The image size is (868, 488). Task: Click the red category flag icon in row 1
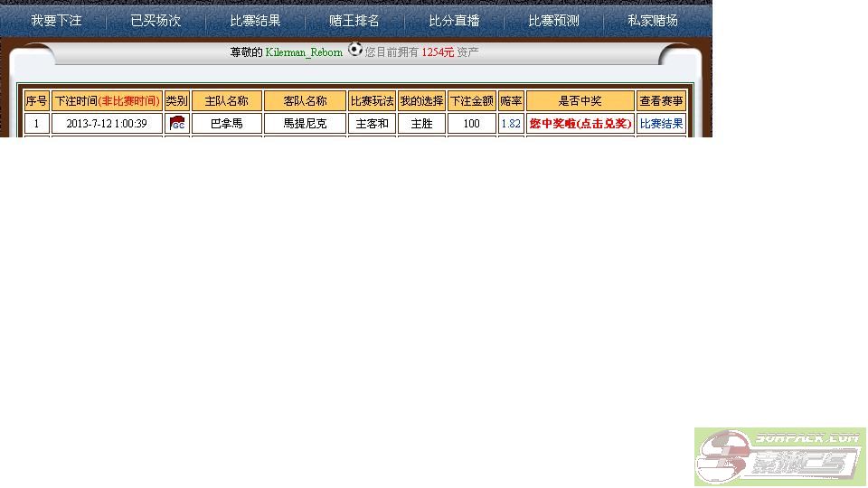(x=177, y=124)
